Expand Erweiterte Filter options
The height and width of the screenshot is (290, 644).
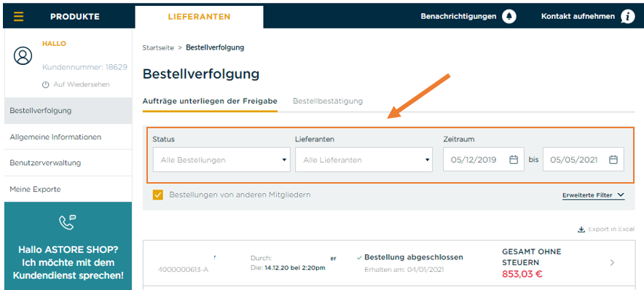[x=594, y=195]
